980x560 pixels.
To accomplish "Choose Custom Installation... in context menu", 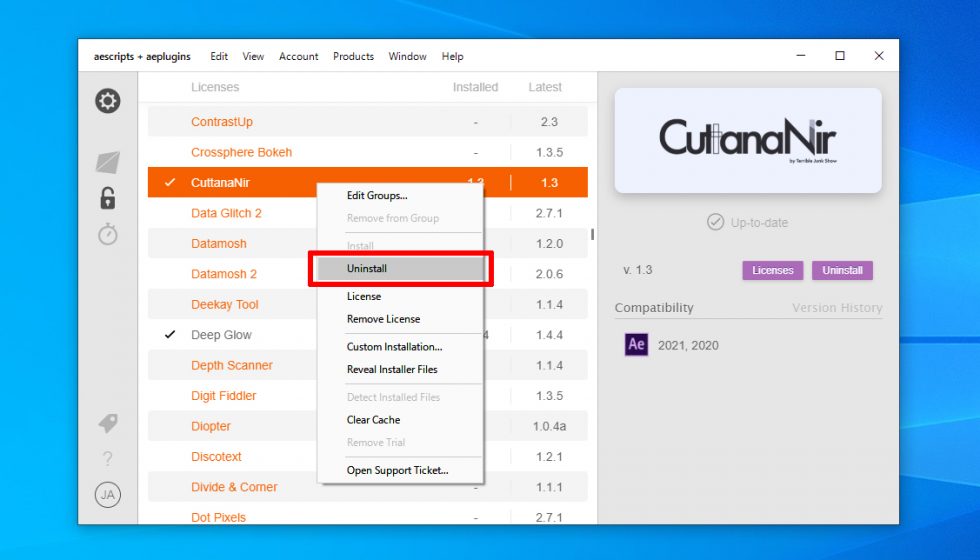I will click(x=400, y=347).
